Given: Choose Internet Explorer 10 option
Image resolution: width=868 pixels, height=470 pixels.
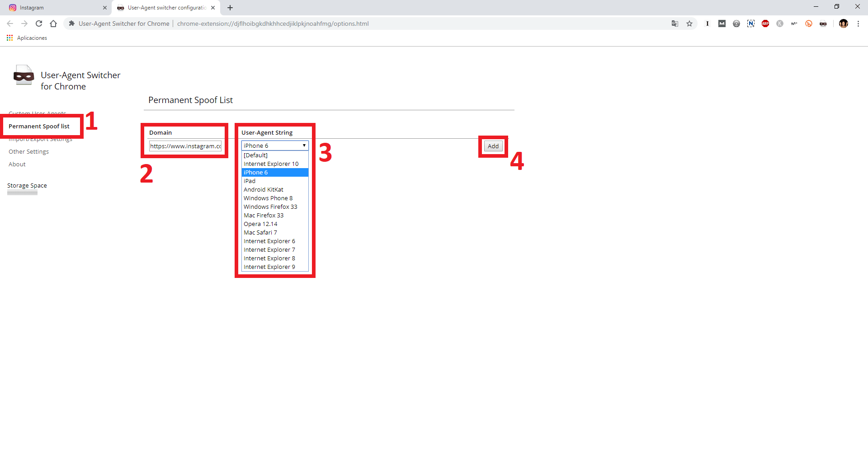Looking at the screenshot, I should pyautogui.click(x=275, y=164).
